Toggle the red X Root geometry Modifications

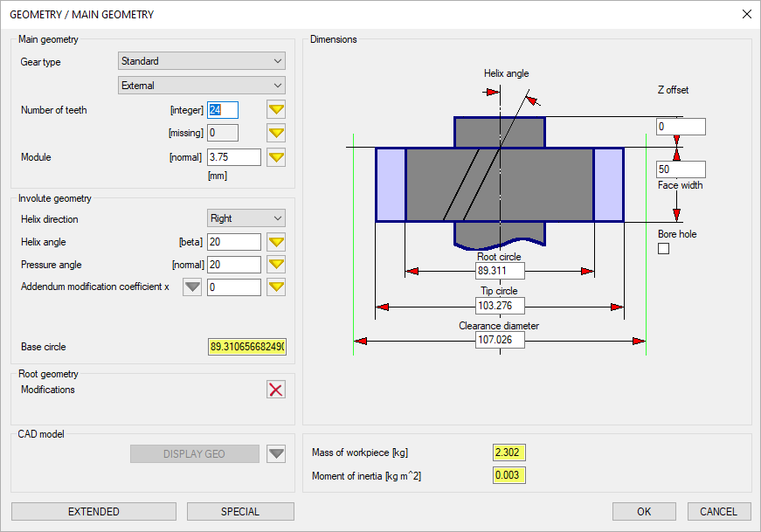[276, 390]
